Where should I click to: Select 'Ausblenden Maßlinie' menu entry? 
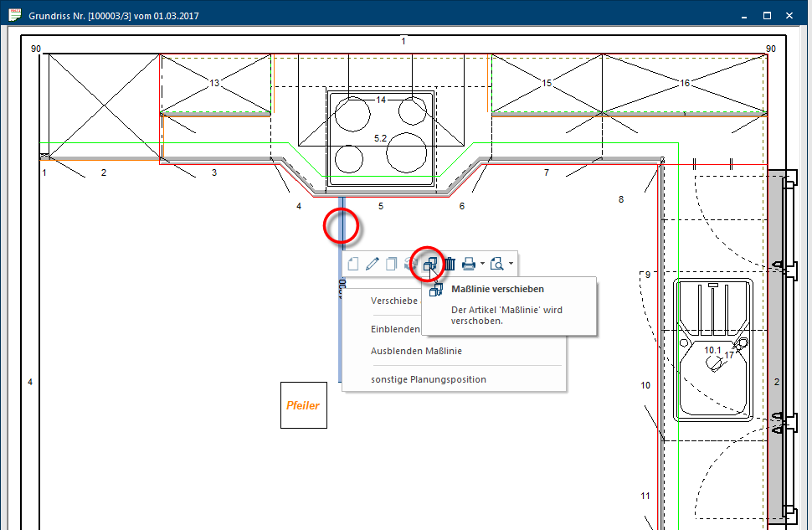tap(416, 351)
